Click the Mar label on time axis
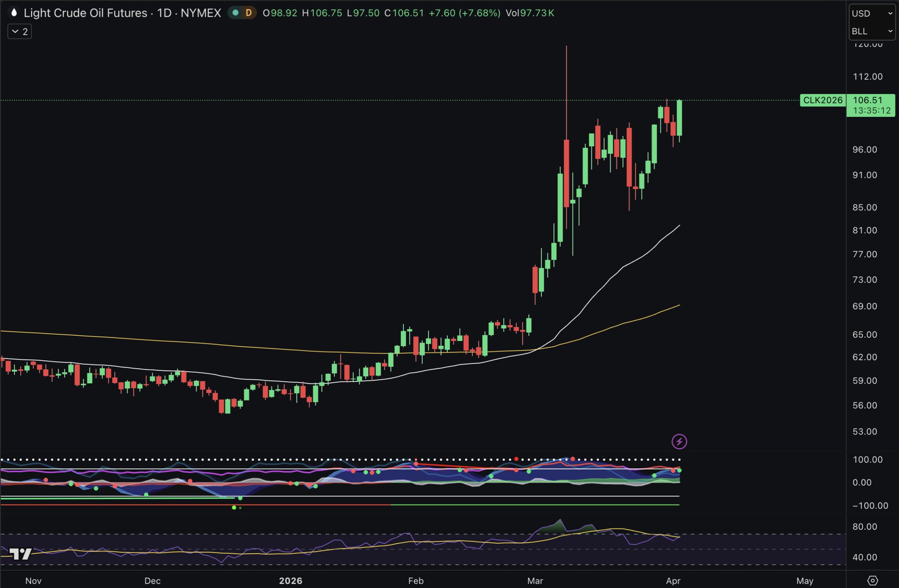This screenshot has width=899, height=588. [x=535, y=581]
